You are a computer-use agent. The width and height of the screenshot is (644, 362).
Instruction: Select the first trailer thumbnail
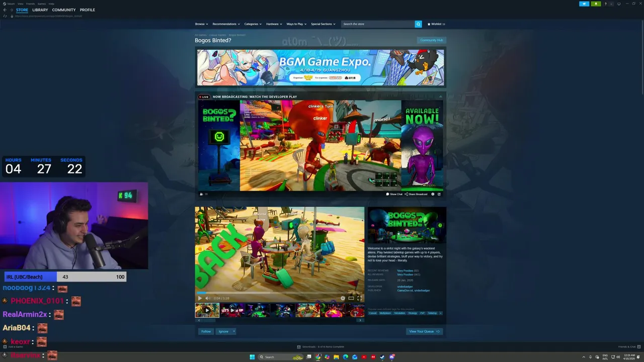click(207, 310)
